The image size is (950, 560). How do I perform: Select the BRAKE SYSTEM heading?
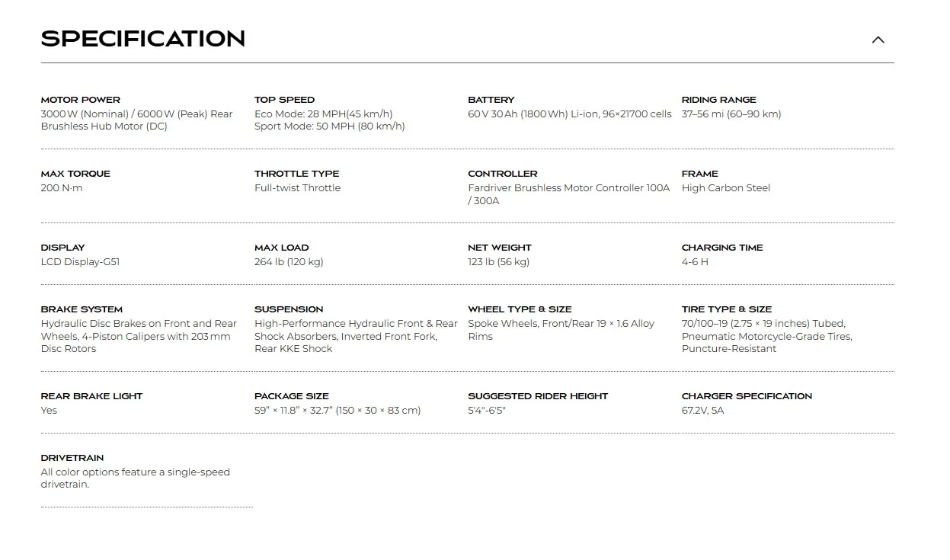click(x=82, y=309)
